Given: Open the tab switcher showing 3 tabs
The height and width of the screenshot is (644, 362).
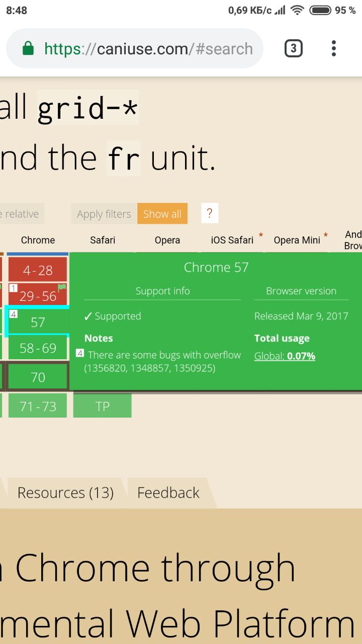Looking at the screenshot, I should [293, 49].
